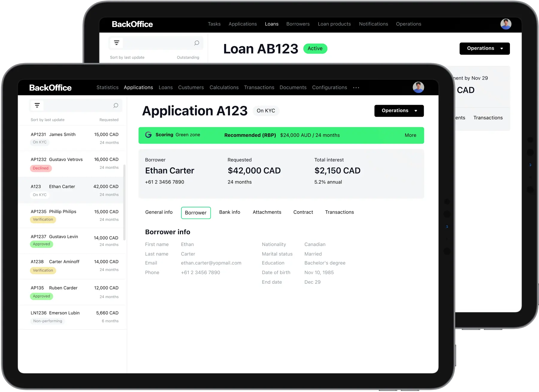Click the search magnifier in Applications sidebar
Screen dimensions: 539x392
click(x=116, y=105)
